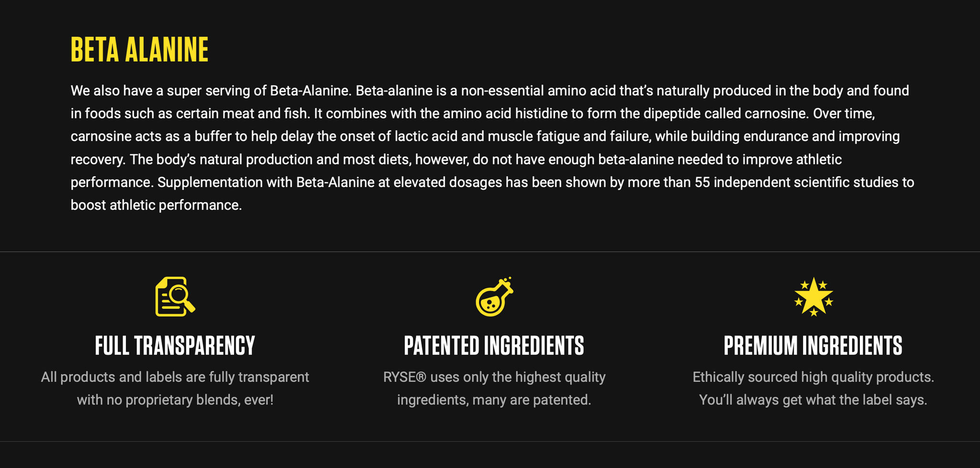This screenshot has width=980, height=468.
Task: Click "You'll always get what the label says"
Action: (x=813, y=400)
